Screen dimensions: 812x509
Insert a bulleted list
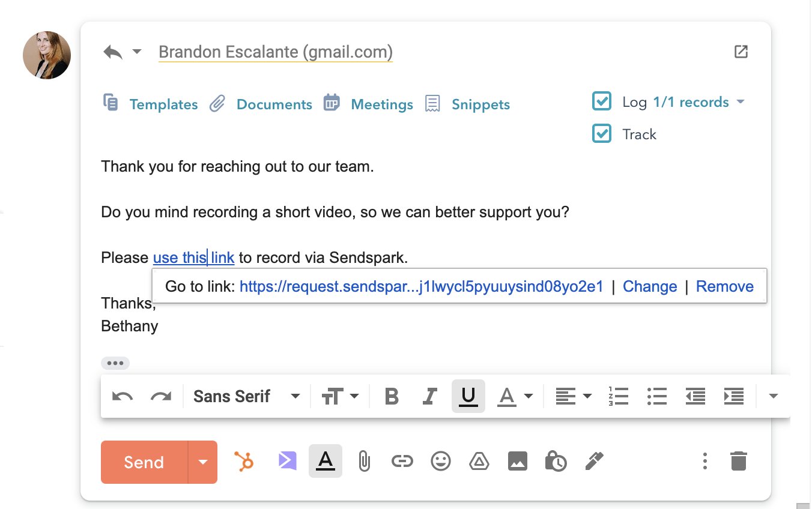pyautogui.click(x=657, y=396)
